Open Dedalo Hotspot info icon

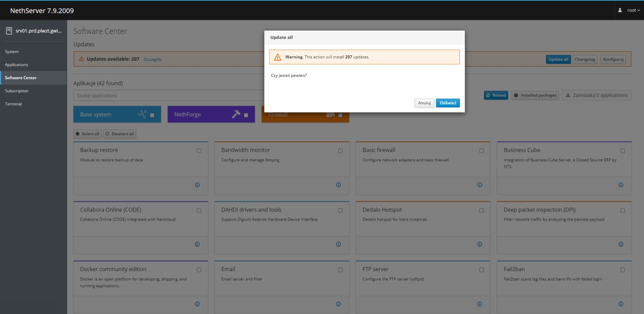(480, 244)
